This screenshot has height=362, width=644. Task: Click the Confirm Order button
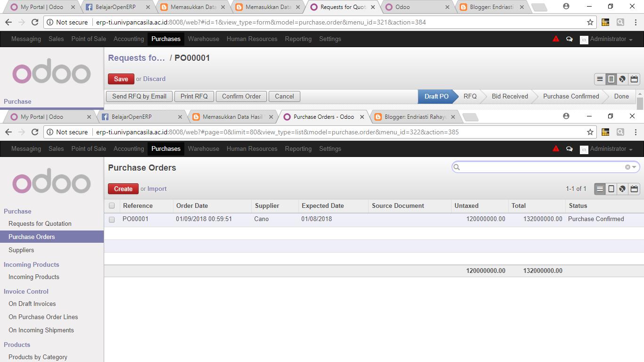(241, 97)
